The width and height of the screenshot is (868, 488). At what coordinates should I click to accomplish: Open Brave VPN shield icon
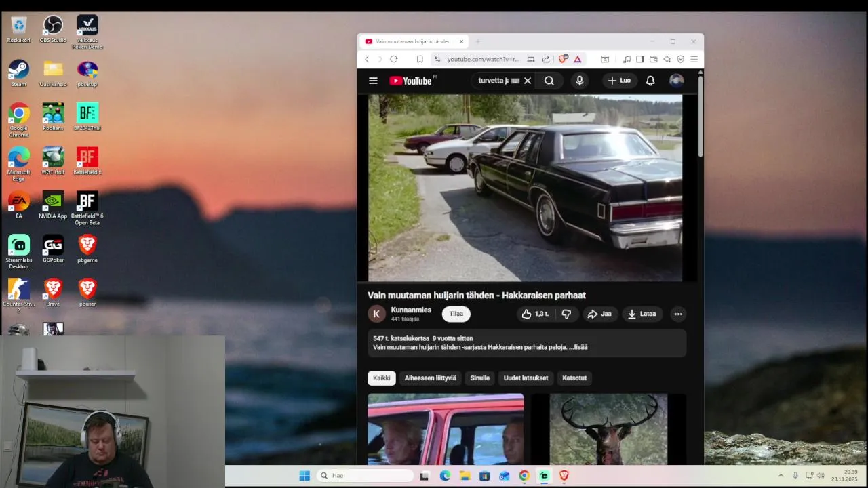pos(681,59)
